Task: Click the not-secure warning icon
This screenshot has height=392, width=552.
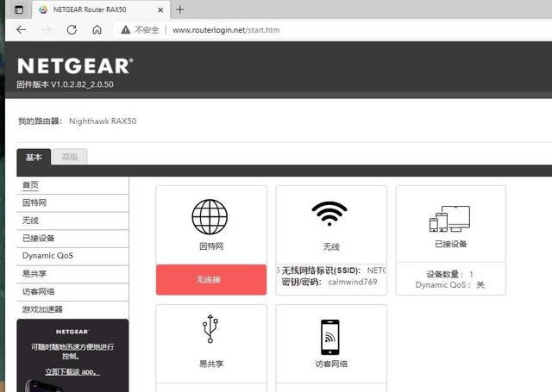Action: 125,29
